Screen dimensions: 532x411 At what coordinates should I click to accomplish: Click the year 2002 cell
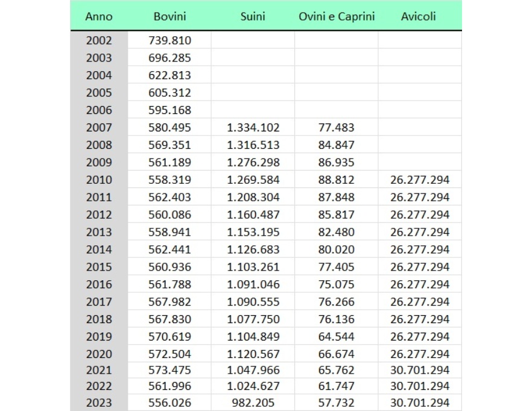(98, 40)
